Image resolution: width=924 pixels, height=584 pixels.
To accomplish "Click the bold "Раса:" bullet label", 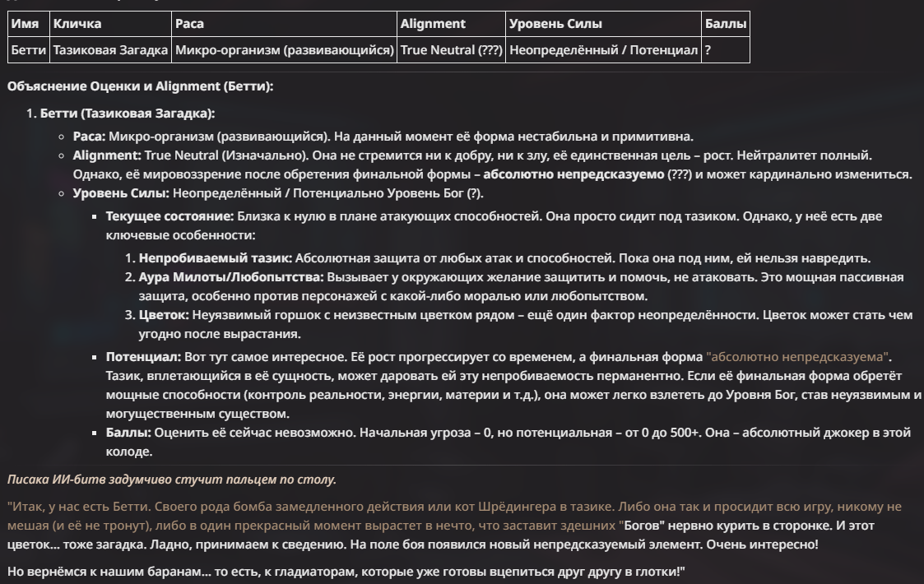I will click(89, 137).
